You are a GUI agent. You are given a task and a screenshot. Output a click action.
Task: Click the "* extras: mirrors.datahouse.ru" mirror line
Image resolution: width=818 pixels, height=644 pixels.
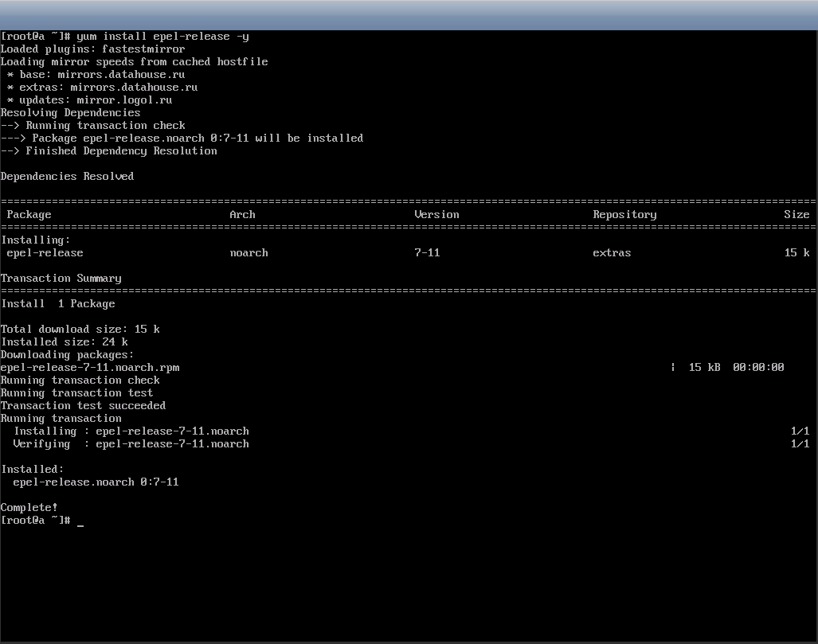click(102, 87)
